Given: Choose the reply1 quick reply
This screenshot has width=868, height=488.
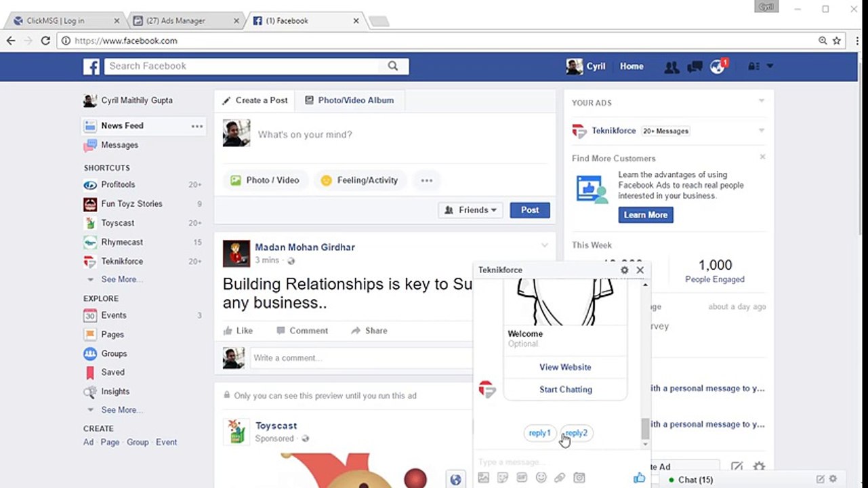Looking at the screenshot, I should point(540,433).
